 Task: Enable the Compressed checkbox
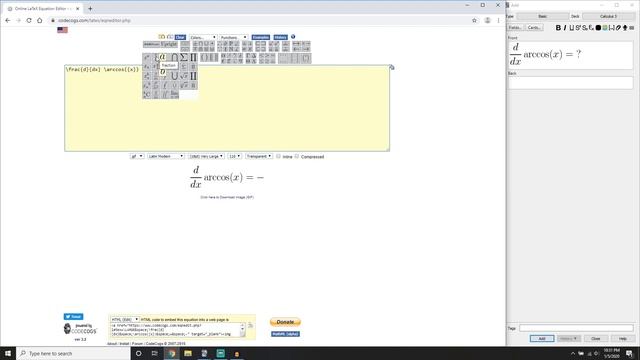[297, 156]
